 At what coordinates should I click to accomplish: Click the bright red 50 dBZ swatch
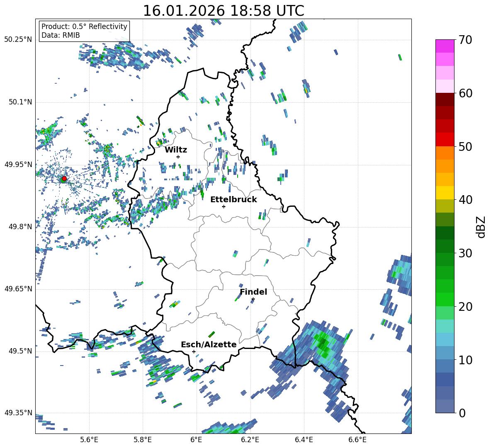tap(445, 140)
